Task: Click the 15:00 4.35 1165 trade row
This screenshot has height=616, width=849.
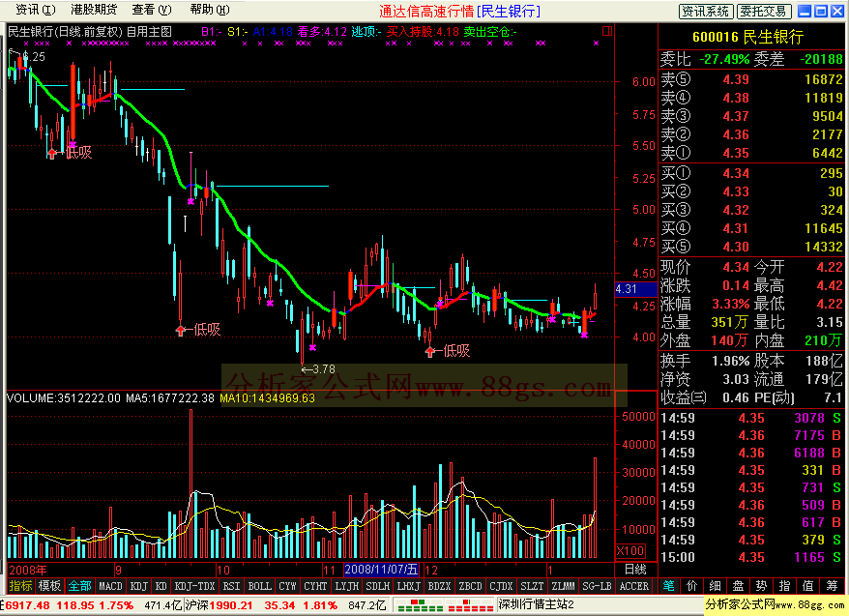Action: tap(751, 557)
